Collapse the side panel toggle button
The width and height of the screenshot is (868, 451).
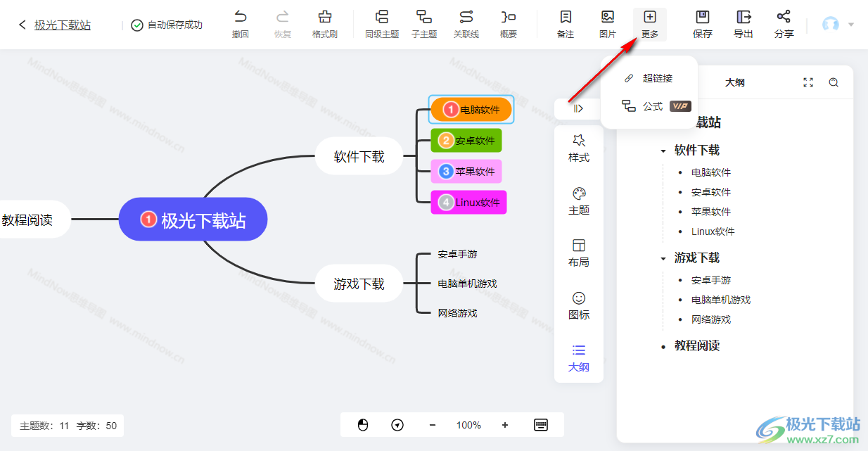[x=579, y=108]
